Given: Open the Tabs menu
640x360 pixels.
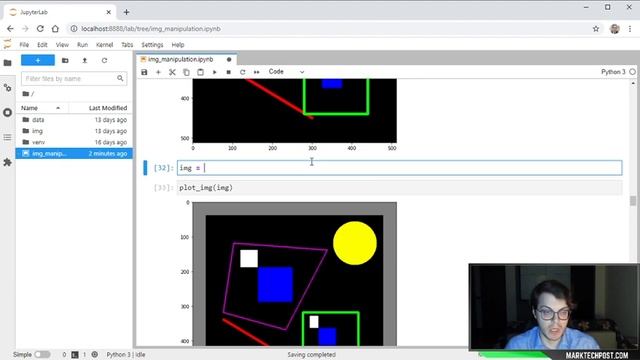Looking at the screenshot, I should point(127,45).
